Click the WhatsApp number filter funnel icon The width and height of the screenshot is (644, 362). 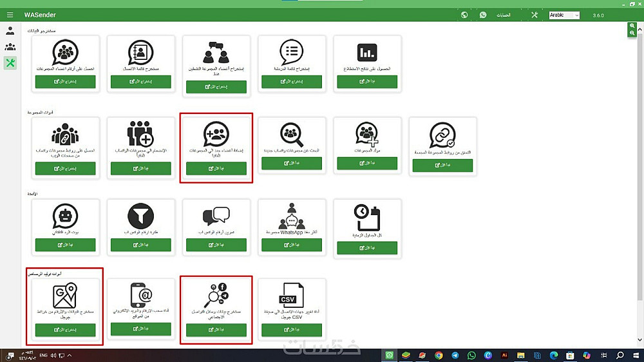(x=140, y=216)
